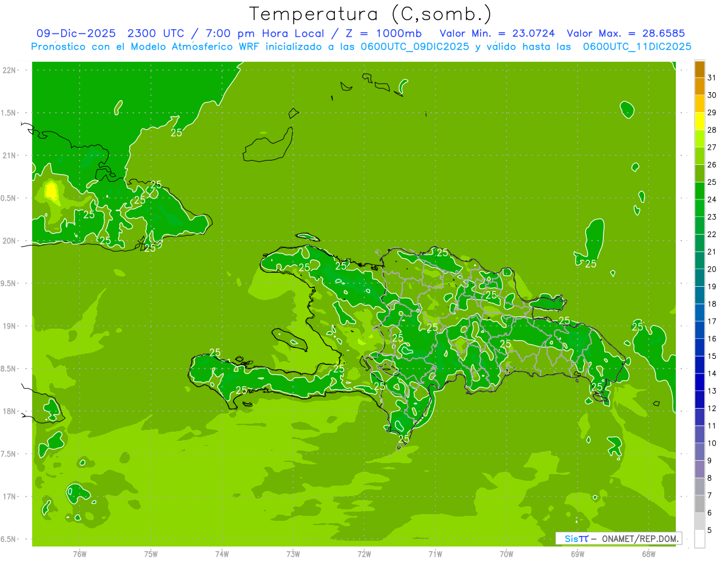Click the title 'Temperatura (C,somb.)'

pyautogui.click(x=370, y=14)
